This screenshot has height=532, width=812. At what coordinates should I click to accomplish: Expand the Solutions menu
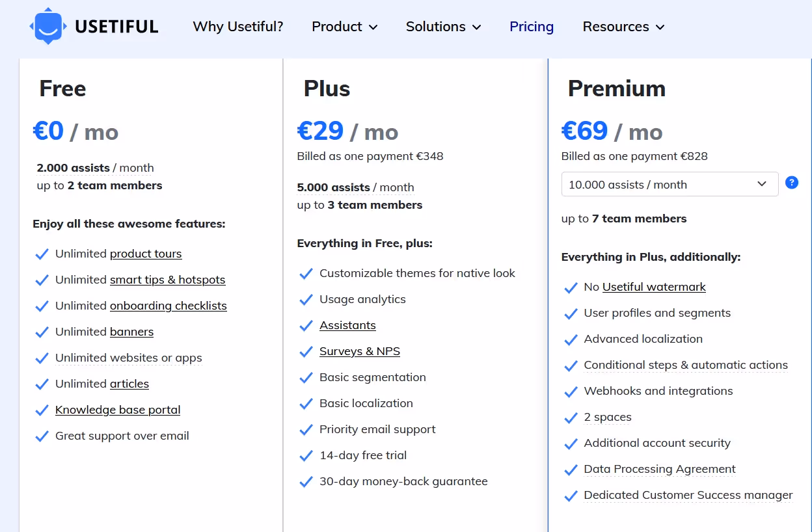tap(444, 27)
